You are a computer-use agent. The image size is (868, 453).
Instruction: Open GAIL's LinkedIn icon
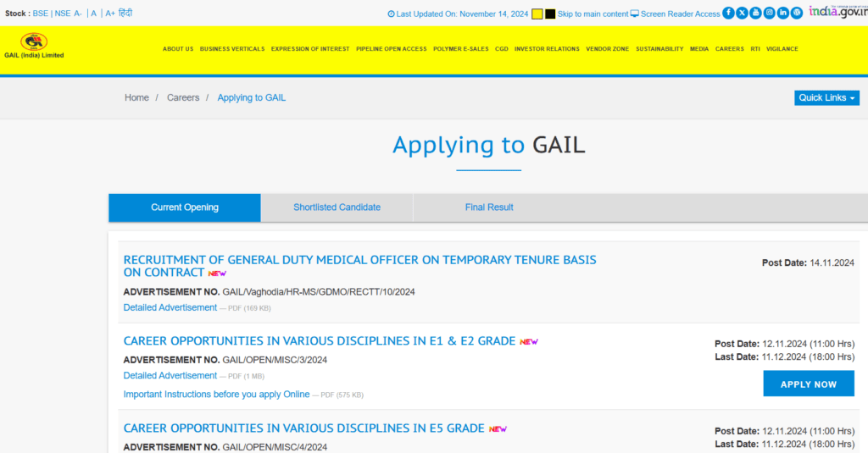tap(782, 13)
